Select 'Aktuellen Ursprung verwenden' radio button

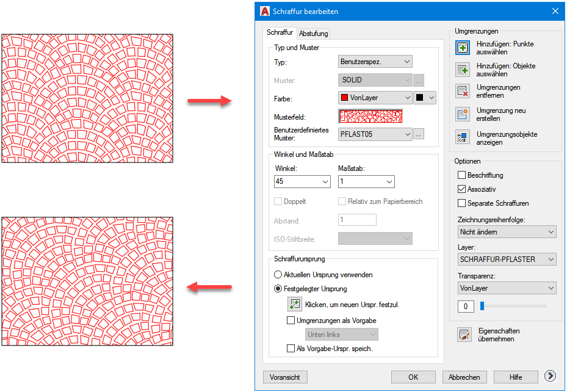coord(278,275)
